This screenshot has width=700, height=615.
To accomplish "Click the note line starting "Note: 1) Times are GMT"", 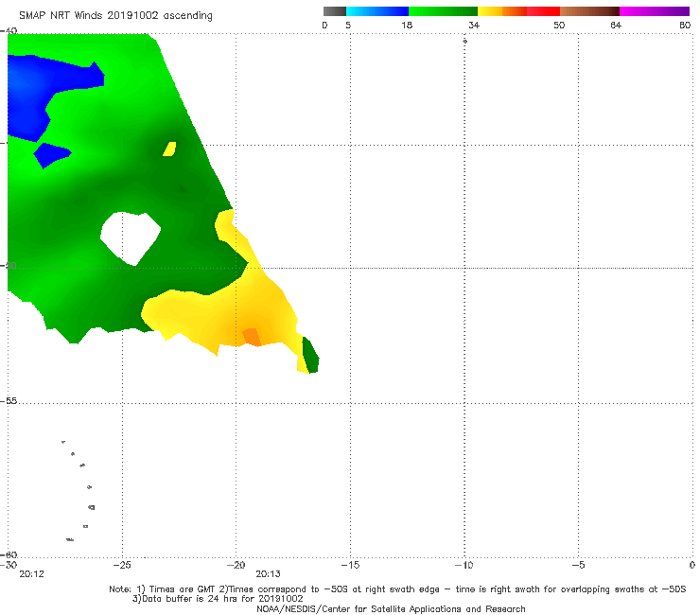I will pyautogui.click(x=397, y=589).
